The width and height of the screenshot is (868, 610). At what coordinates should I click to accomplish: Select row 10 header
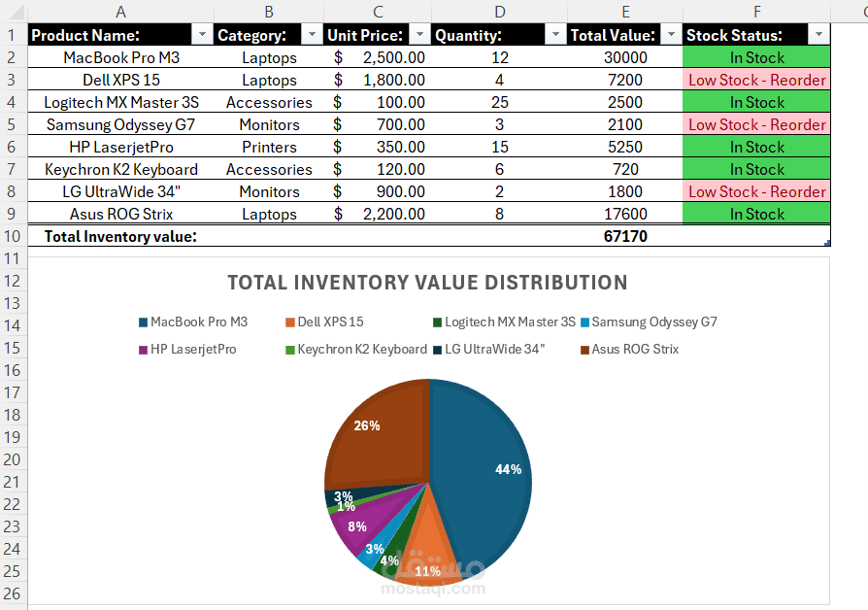coord(14,236)
